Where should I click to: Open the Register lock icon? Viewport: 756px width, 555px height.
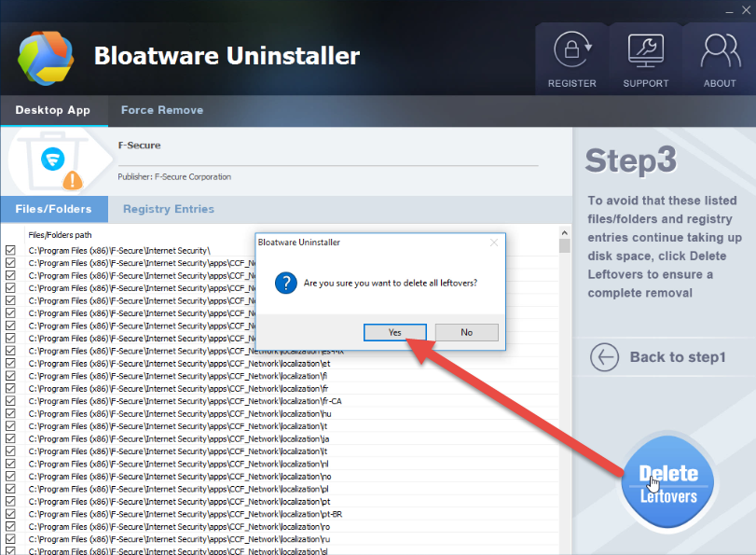pos(572,50)
